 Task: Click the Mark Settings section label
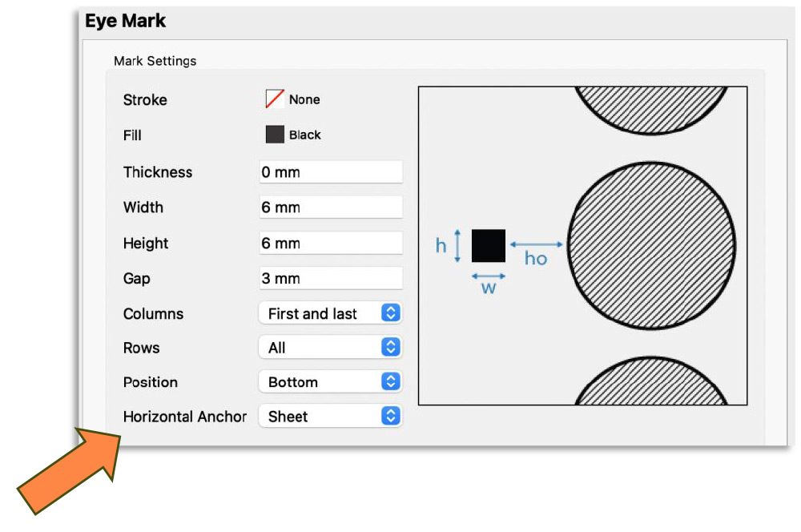pos(155,61)
